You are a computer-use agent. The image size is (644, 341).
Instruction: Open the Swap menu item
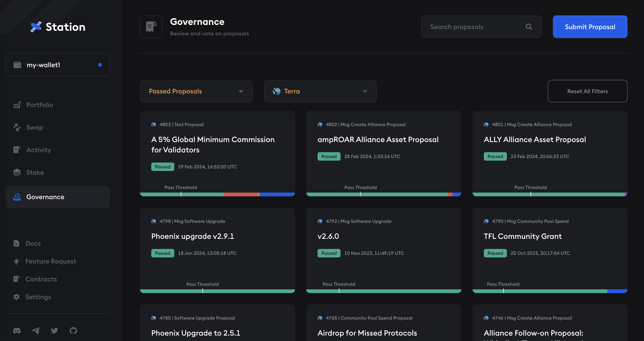35,127
